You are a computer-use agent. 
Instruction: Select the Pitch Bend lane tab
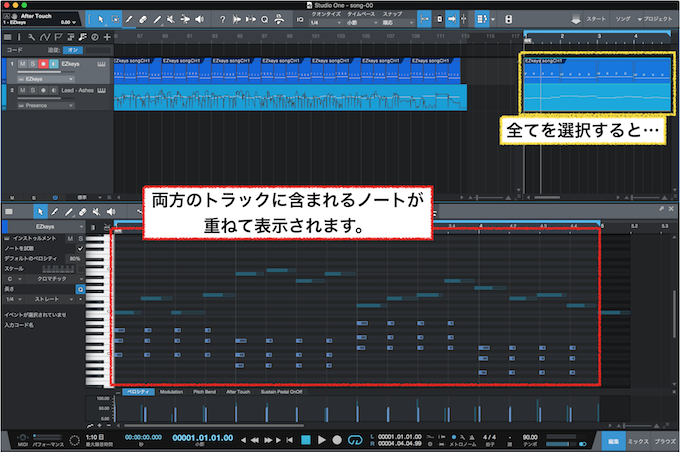click(204, 392)
